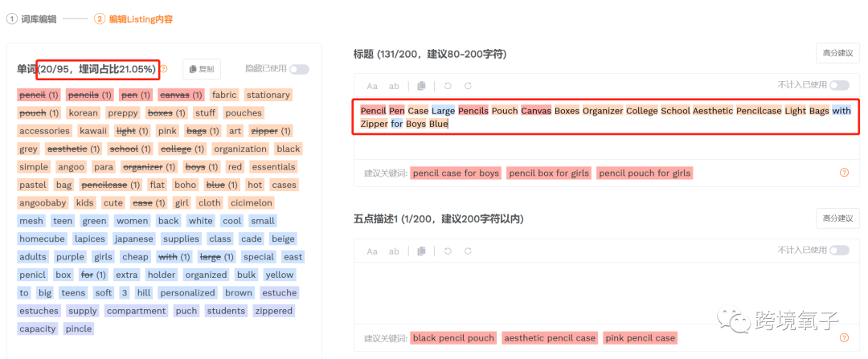Screen dimensions: 868x359
Task: Click 高分建议 button for the title
Action: point(837,53)
